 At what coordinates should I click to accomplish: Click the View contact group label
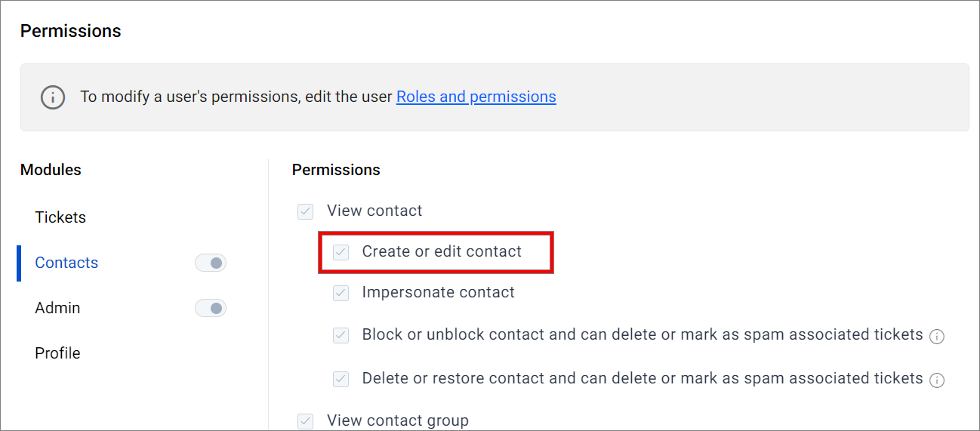click(398, 420)
